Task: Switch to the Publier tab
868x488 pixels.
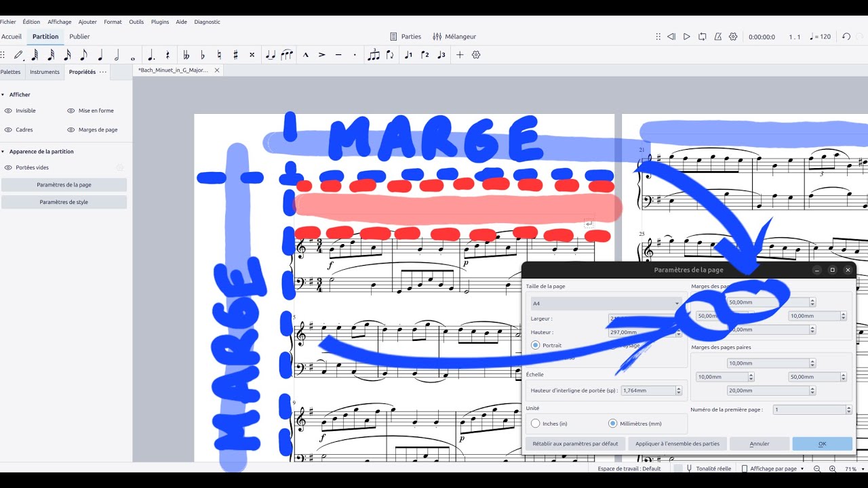Action: click(79, 37)
